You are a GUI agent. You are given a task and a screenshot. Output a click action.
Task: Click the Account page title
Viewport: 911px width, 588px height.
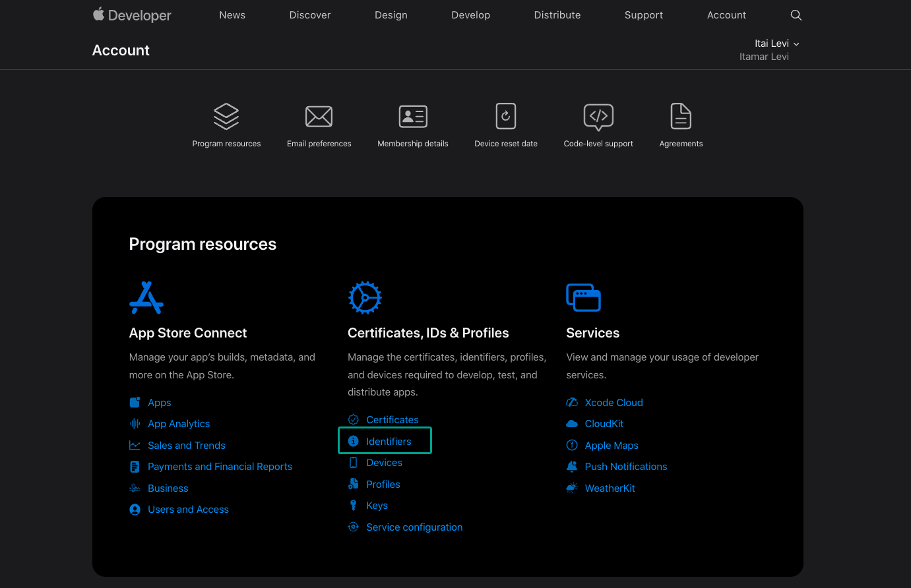[121, 51]
